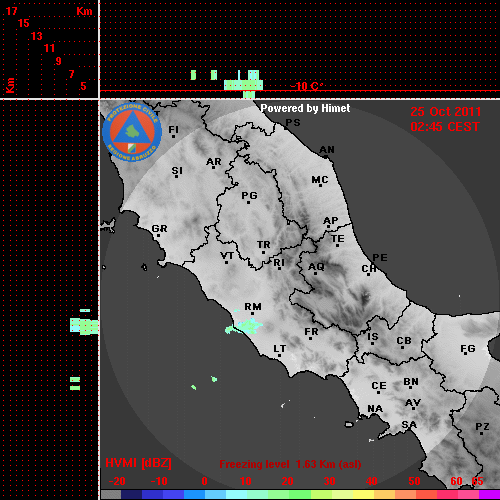Click the RM city label on the map
Image resolution: width=500 pixels, height=500 pixels.
(x=253, y=307)
